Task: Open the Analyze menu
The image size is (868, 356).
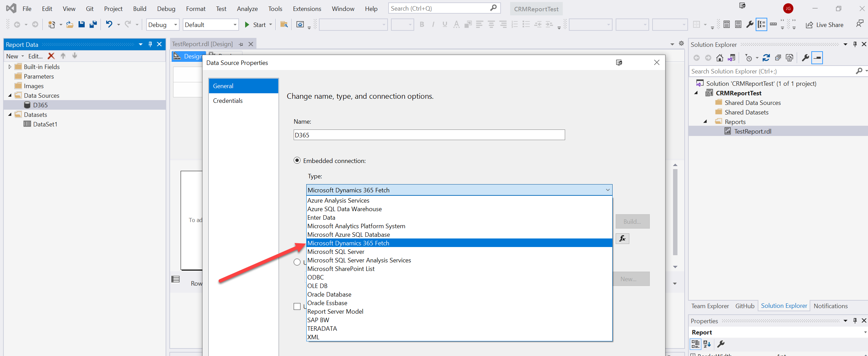Action: 247,9
